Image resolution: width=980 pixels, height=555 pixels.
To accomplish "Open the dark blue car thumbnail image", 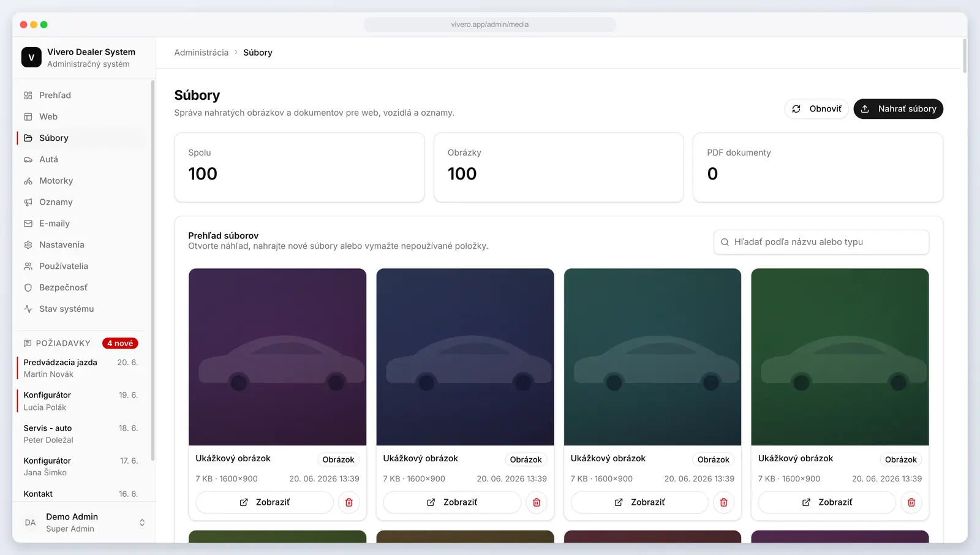I will click(x=465, y=357).
